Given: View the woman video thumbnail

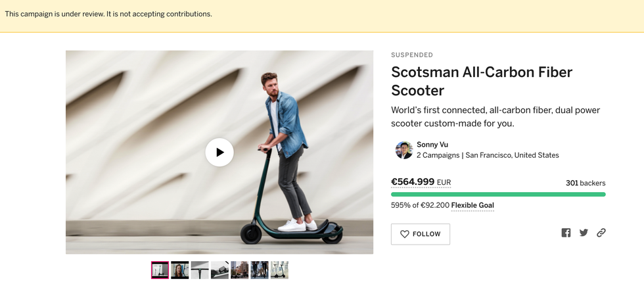Looking at the screenshot, I should tap(180, 270).
